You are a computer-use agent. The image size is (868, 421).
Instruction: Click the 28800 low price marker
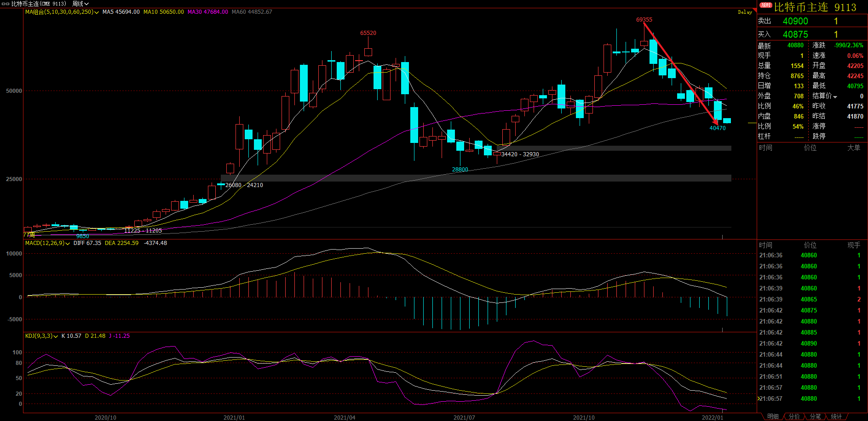460,170
